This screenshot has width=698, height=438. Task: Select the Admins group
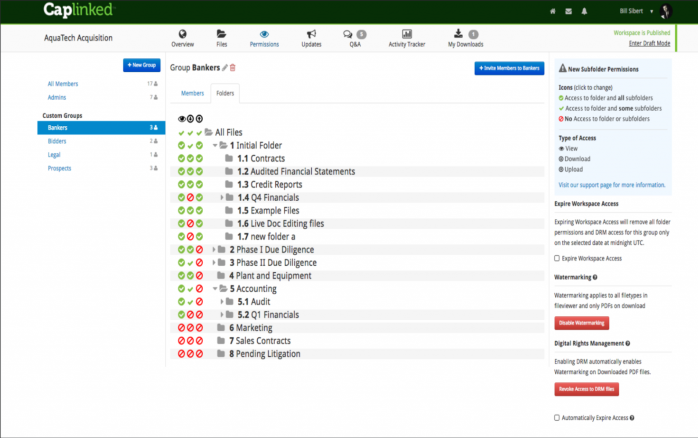[x=57, y=97]
